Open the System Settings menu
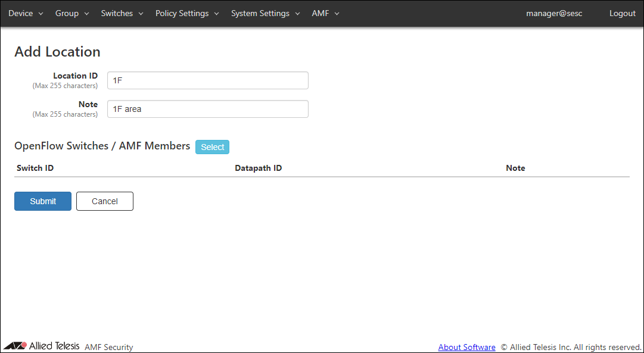The width and height of the screenshot is (644, 353). pyautogui.click(x=265, y=13)
